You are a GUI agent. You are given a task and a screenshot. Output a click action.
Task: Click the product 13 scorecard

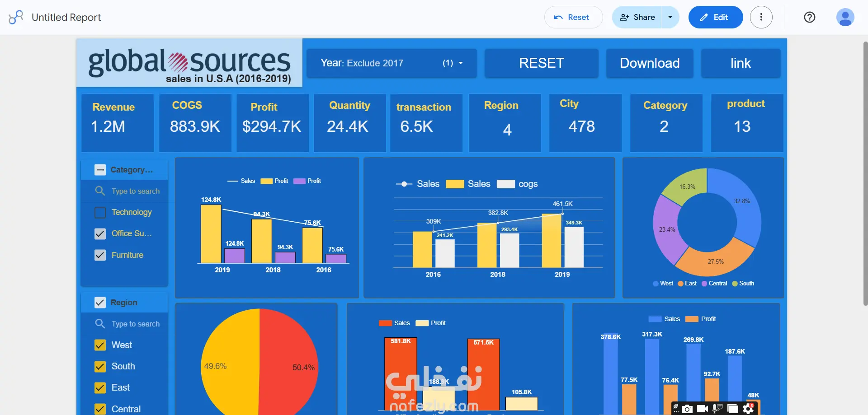pos(747,123)
